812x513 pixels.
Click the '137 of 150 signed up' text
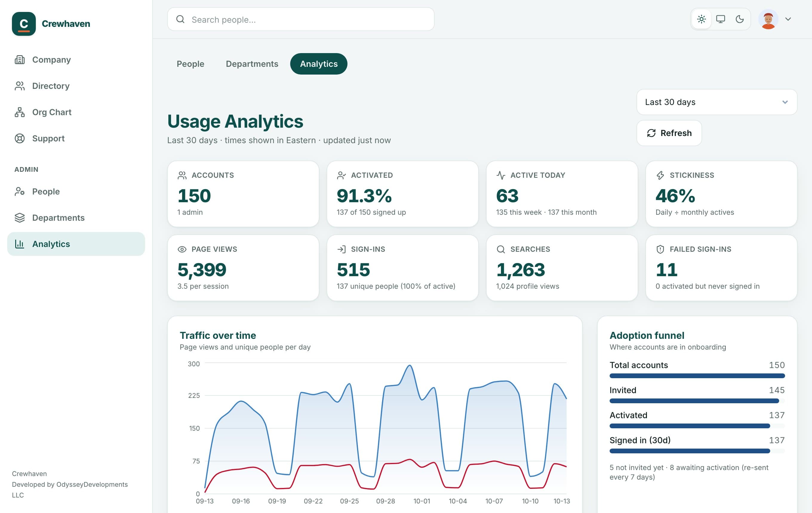click(x=371, y=212)
